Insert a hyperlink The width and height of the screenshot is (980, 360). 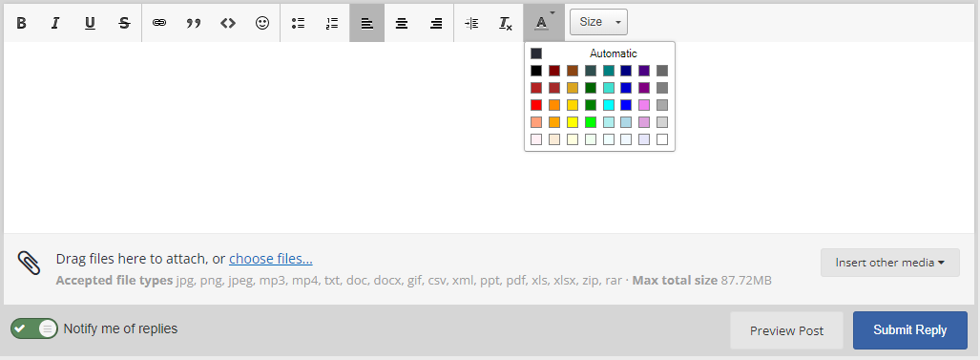[159, 23]
